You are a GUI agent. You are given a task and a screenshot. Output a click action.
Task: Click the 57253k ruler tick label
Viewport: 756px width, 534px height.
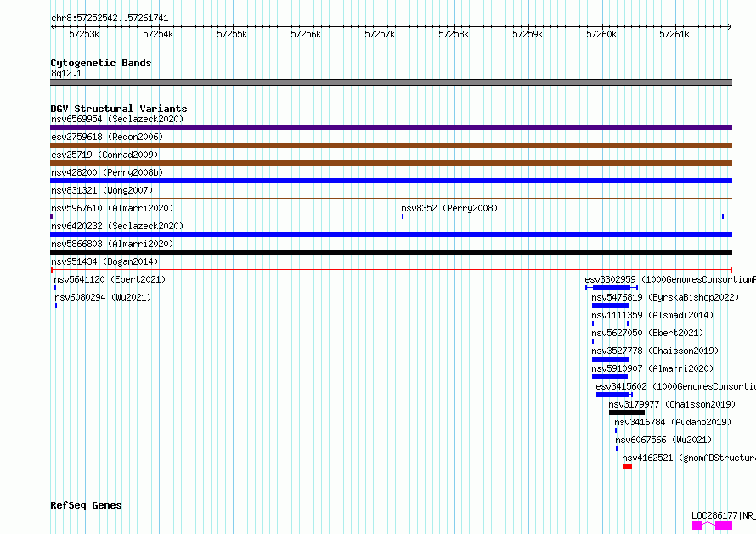84,34
